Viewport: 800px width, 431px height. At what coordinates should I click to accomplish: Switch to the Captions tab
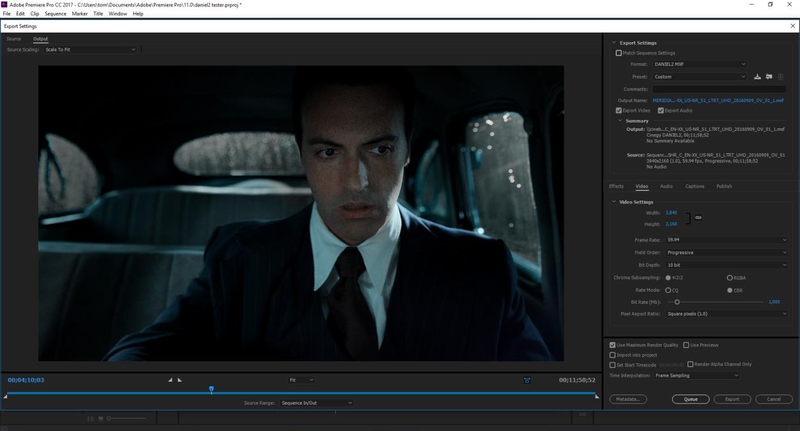694,186
